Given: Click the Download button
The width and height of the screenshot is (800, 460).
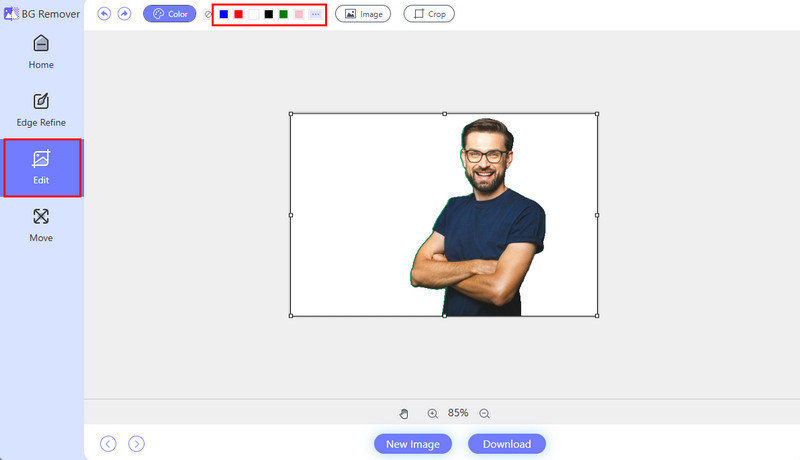Looking at the screenshot, I should tap(507, 444).
